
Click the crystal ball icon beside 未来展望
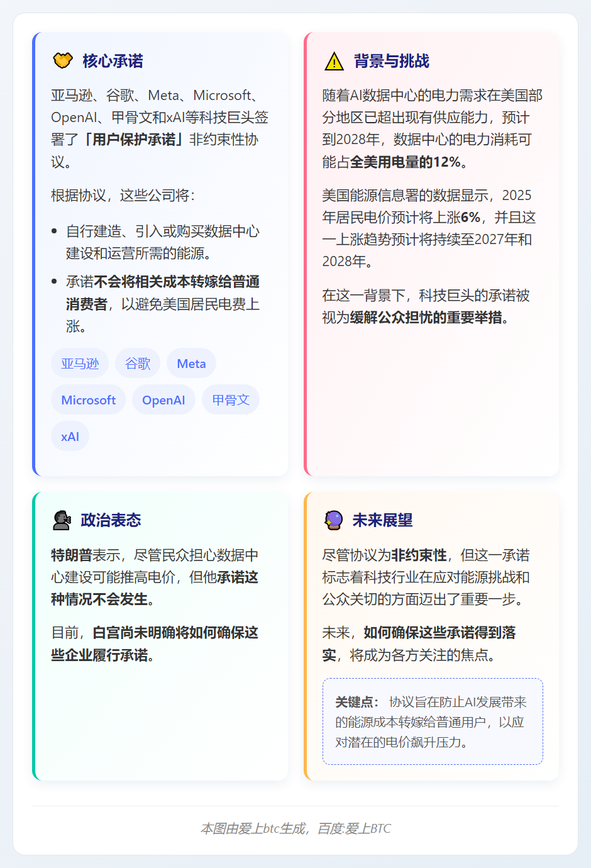[333, 520]
